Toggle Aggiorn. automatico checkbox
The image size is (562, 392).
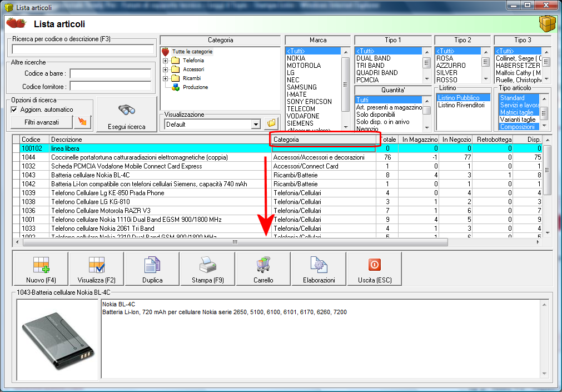(14, 110)
